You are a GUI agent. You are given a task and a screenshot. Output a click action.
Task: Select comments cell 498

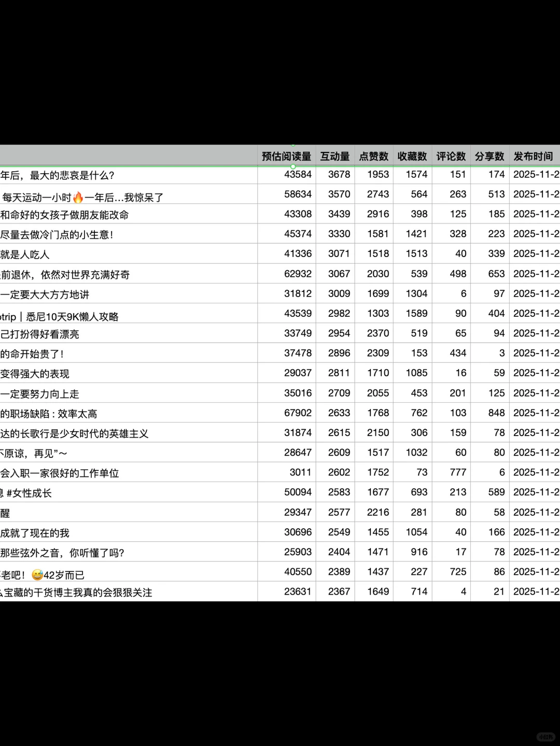pos(451,273)
